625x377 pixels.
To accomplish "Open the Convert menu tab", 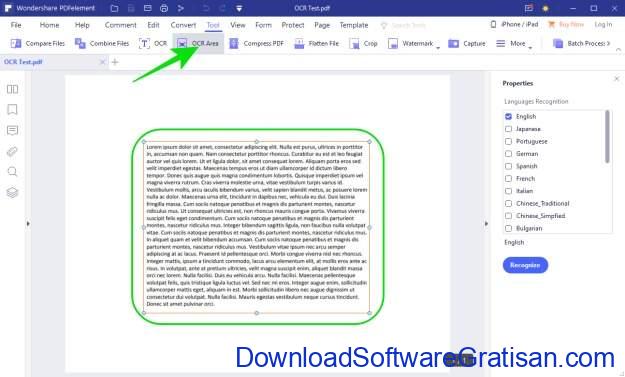I will coord(183,25).
